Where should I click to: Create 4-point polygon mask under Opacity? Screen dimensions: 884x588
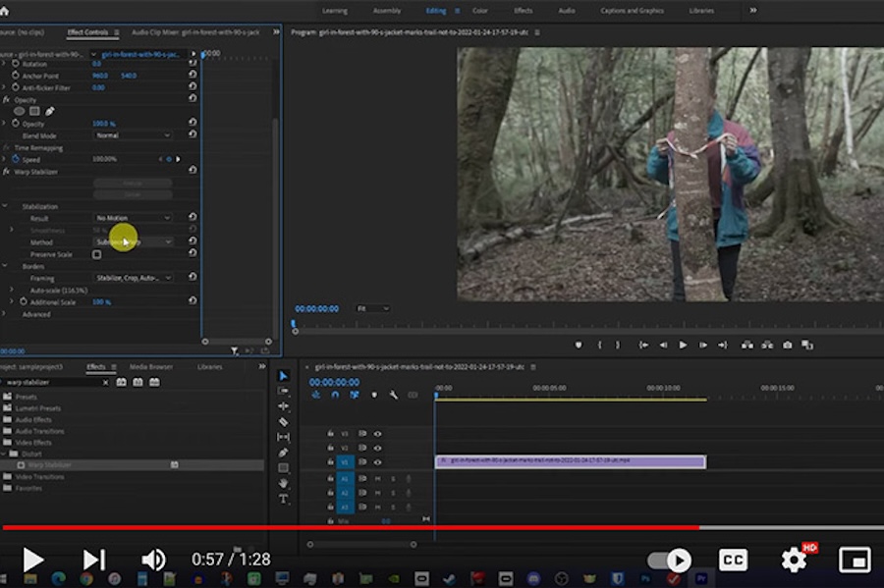(34, 111)
